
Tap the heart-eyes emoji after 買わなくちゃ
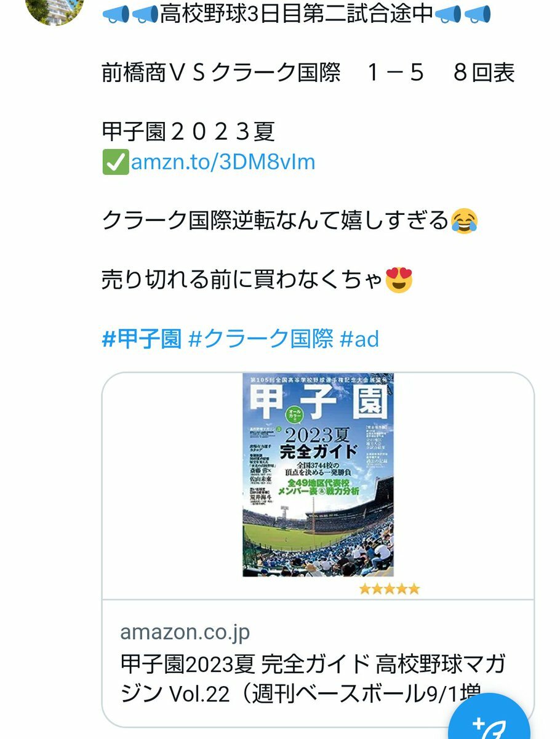click(x=399, y=280)
